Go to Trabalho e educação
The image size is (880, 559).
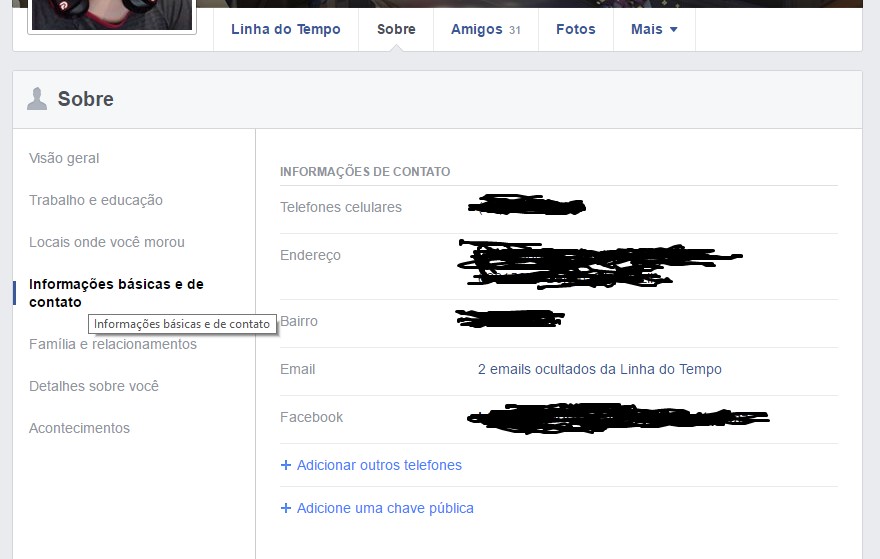tap(96, 200)
